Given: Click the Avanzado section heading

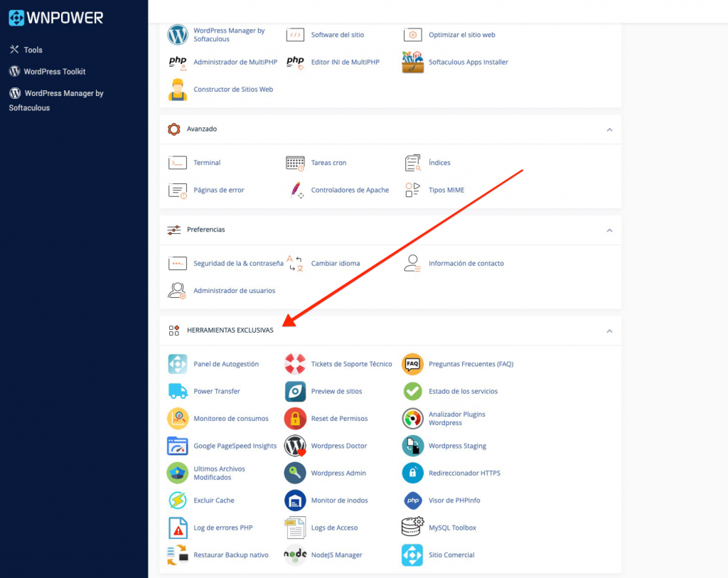Looking at the screenshot, I should click(202, 129).
